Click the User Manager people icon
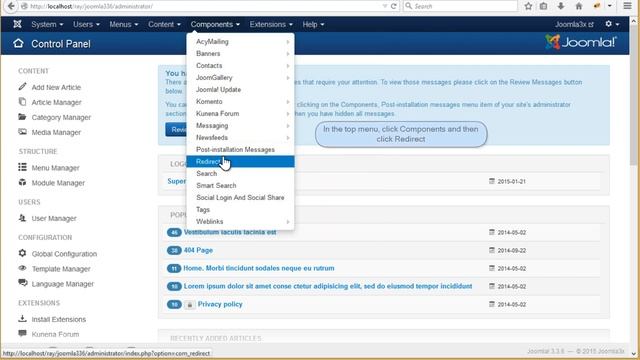Viewport: 640px width, 360px height. coord(22,218)
